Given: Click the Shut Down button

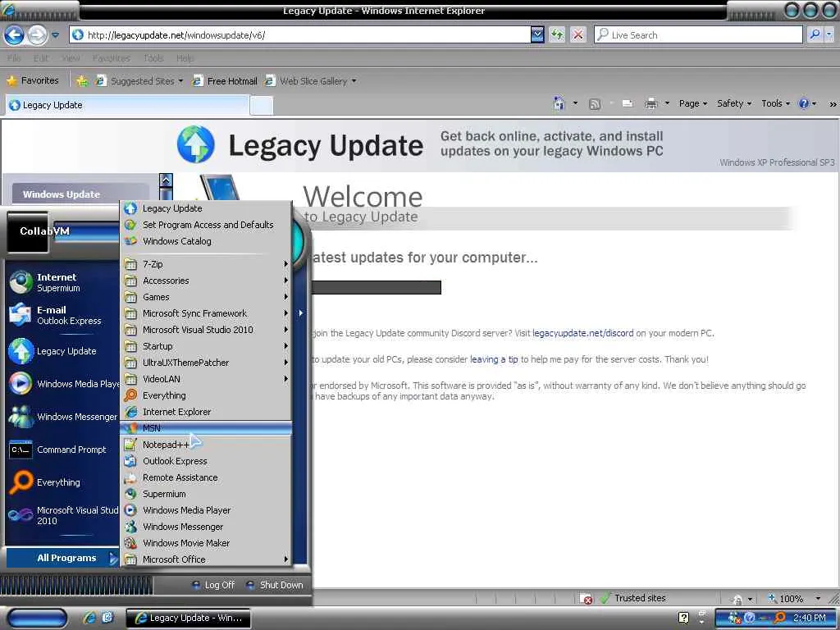Looking at the screenshot, I should (274, 585).
